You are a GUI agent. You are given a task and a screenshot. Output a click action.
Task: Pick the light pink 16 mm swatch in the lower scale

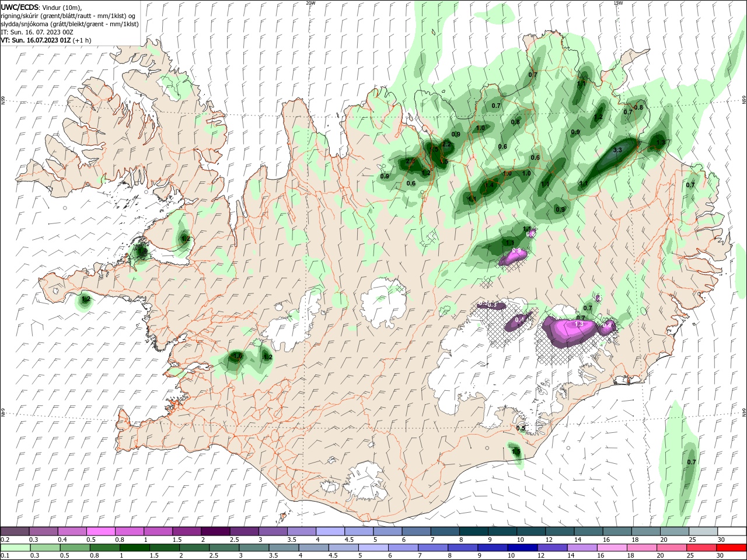click(x=612, y=548)
